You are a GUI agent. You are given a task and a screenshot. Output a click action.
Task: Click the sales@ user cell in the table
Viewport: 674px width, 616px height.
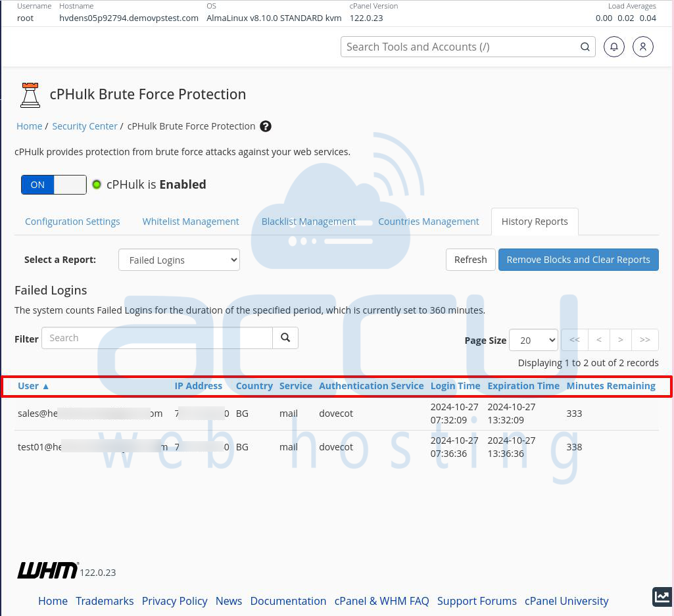(x=90, y=414)
